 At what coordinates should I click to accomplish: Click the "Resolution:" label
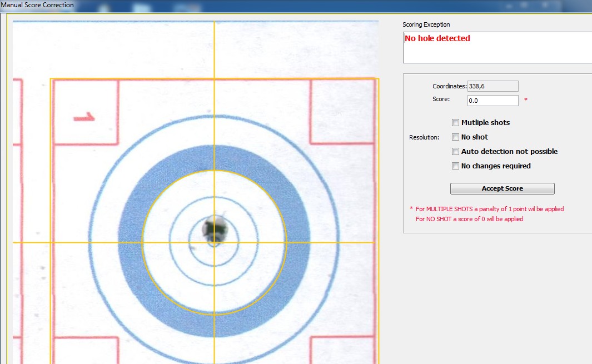[424, 137]
